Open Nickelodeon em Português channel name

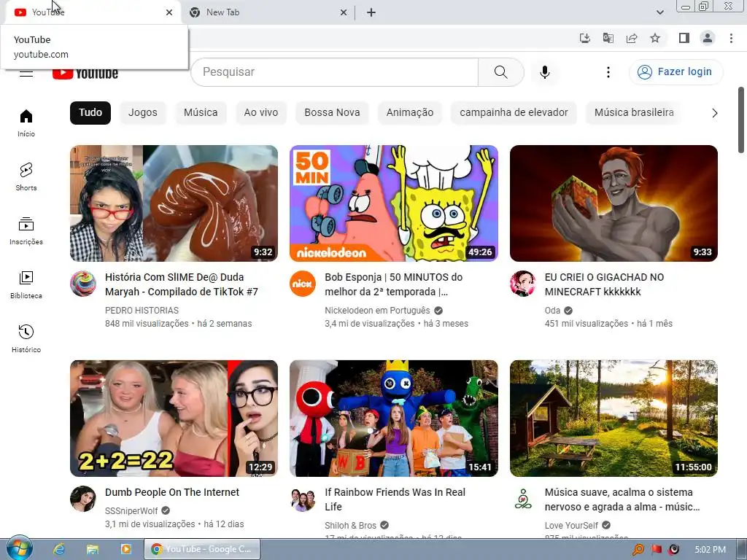coord(377,311)
